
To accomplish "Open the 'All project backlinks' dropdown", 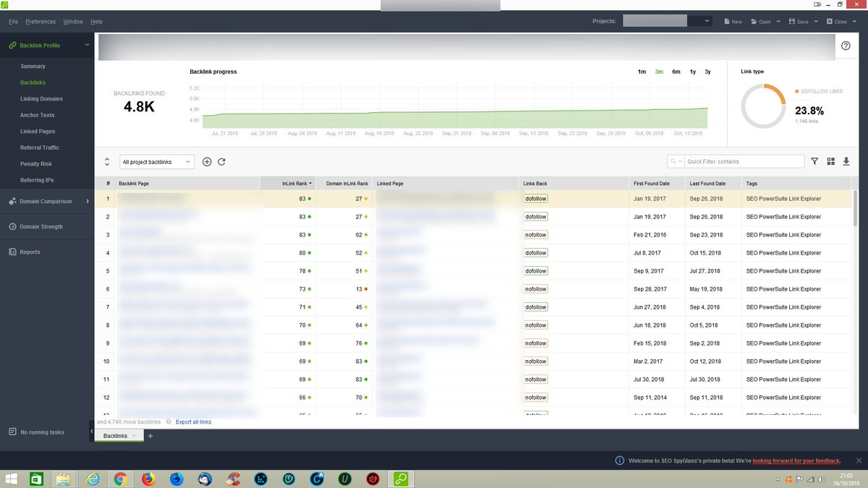I will tap(157, 162).
